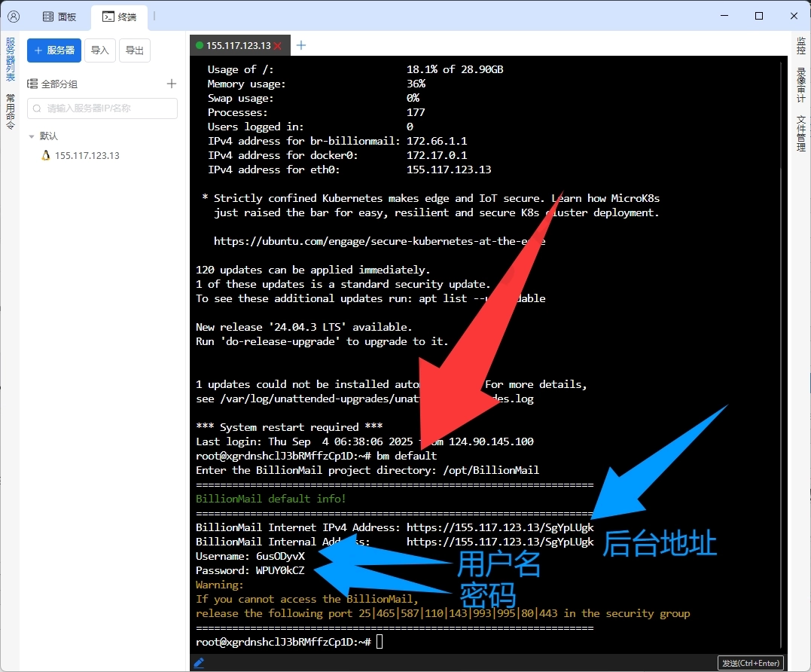811x672 pixels.
Task: Click the '/opt/BillionMail' directory text
Action: coord(491,470)
